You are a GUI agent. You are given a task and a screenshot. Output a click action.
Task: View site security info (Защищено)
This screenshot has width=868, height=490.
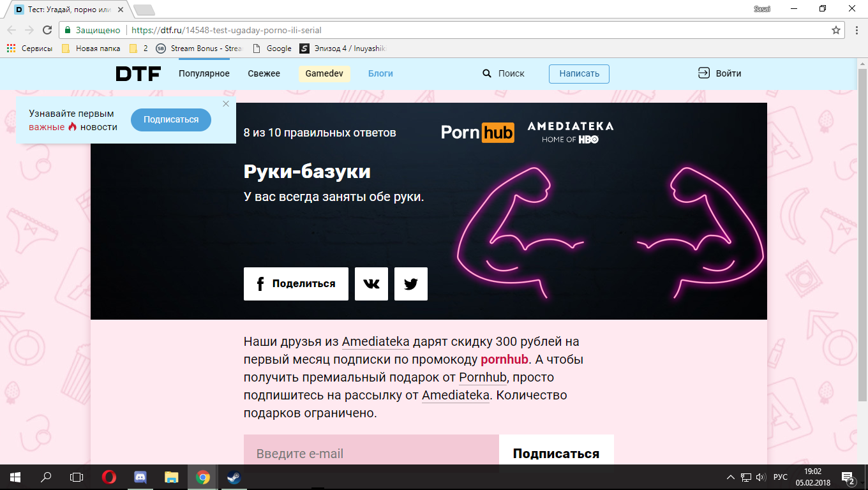[92, 30]
